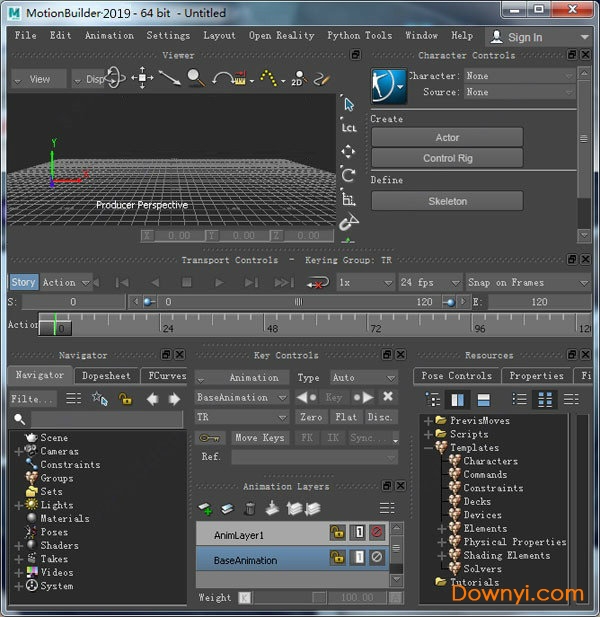Screen dimensions: 600x617
Task: Open the Character dropdown set to None
Action: click(x=519, y=76)
